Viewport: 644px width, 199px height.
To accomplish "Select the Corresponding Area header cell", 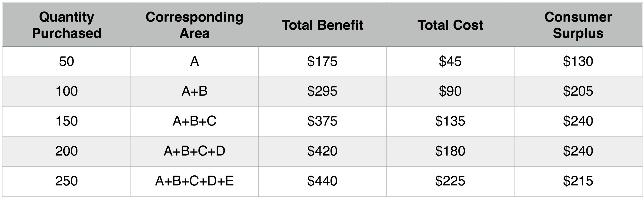I will click(194, 25).
